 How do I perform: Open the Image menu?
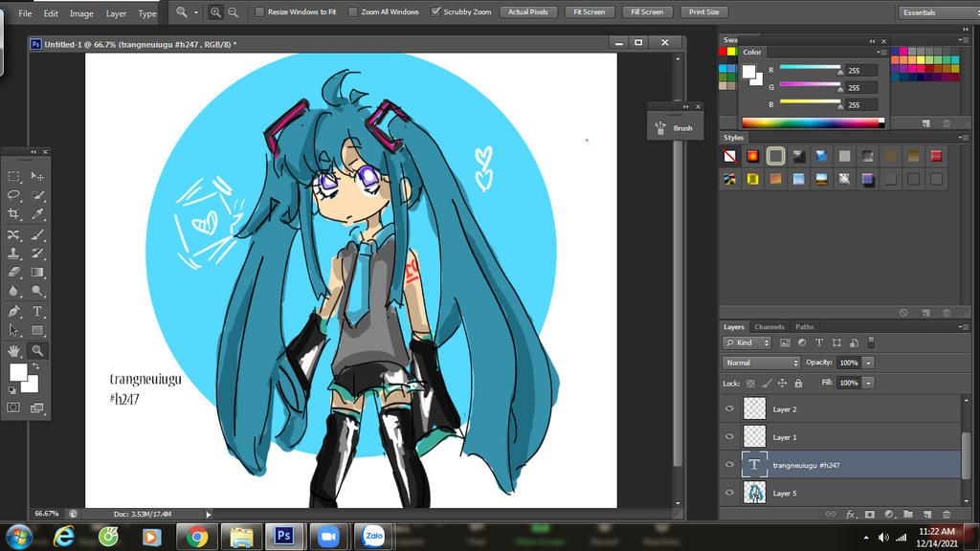(x=81, y=13)
